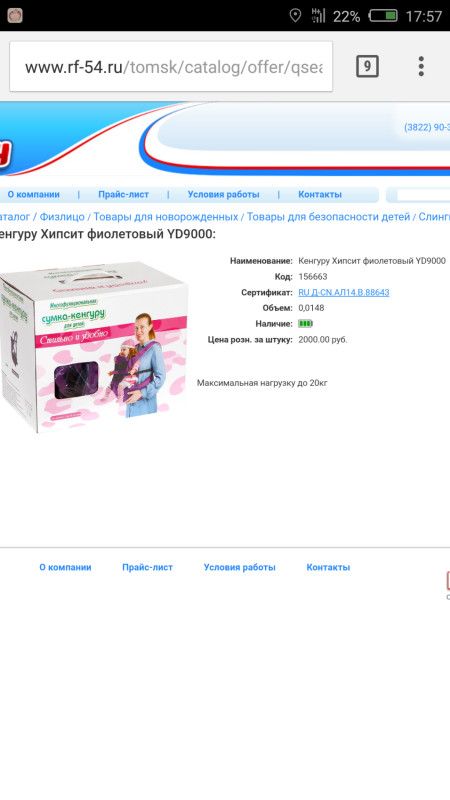
Task: Open the browser tabs counter showing 9
Action: tap(367, 66)
